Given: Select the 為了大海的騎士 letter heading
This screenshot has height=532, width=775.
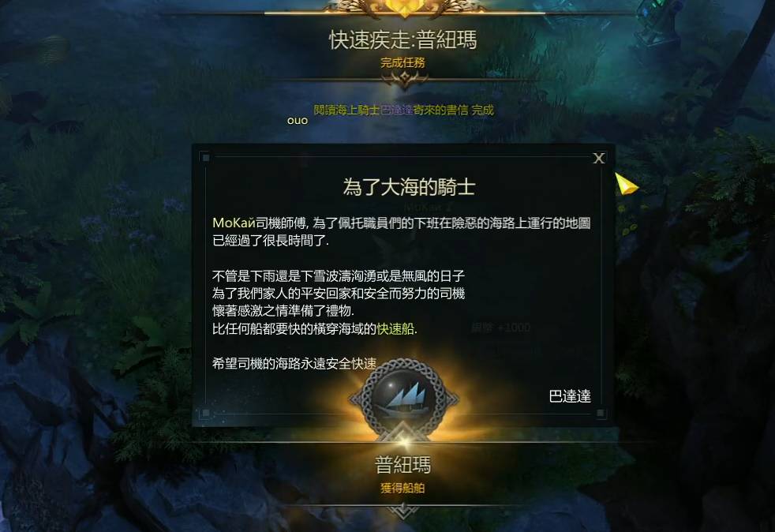Looking at the screenshot, I should pos(410,187).
